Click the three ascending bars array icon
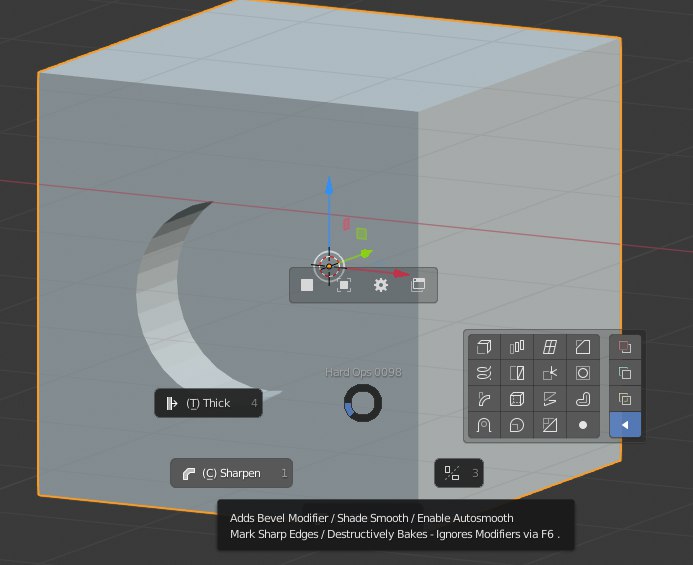 (517, 347)
